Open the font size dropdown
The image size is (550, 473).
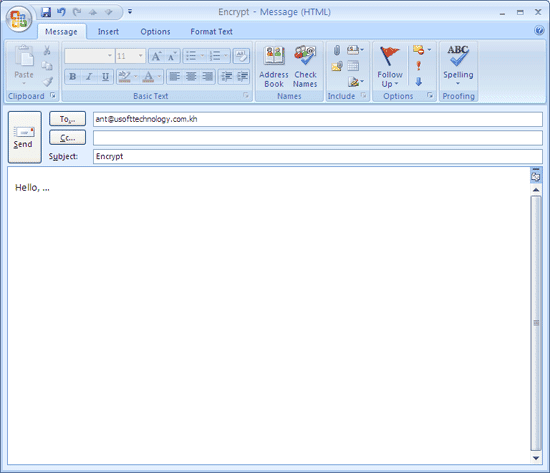(x=140, y=56)
